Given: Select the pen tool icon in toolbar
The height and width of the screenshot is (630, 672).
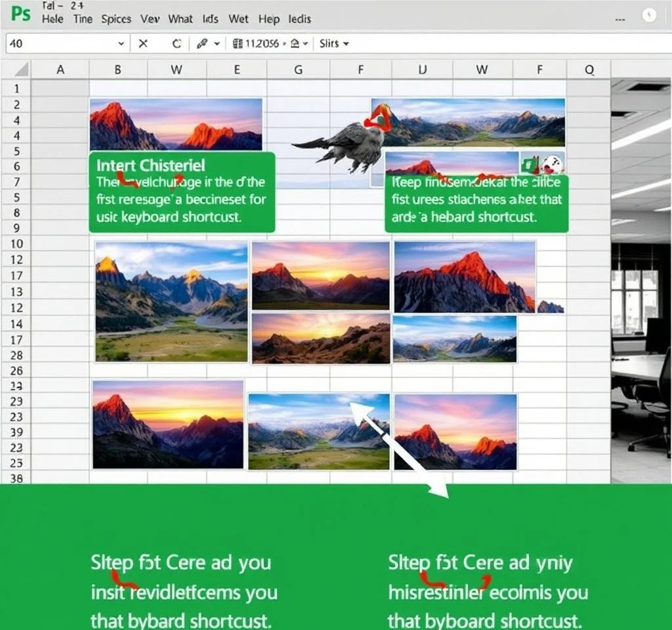Looking at the screenshot, I should point(201,44).
